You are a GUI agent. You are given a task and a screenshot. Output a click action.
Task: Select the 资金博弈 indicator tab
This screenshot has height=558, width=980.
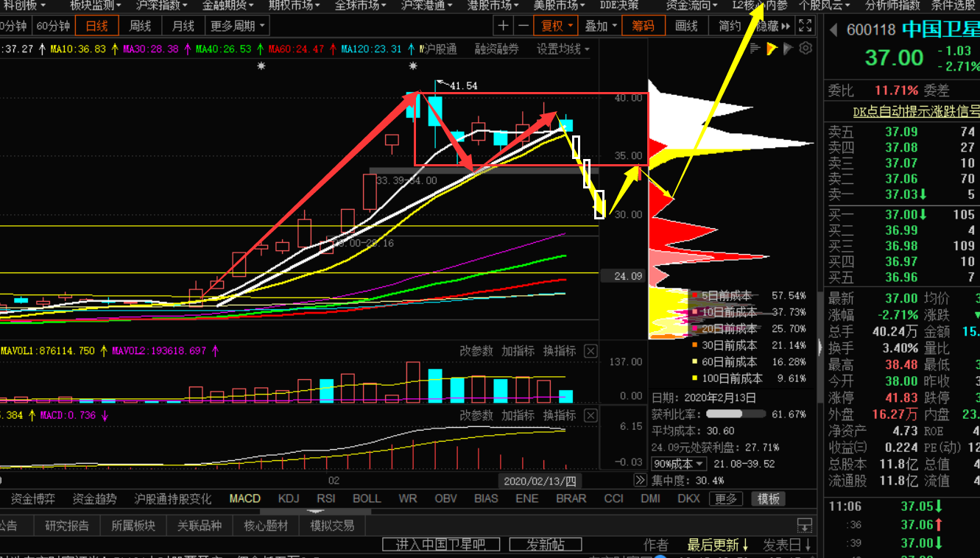tap(32, 498)
